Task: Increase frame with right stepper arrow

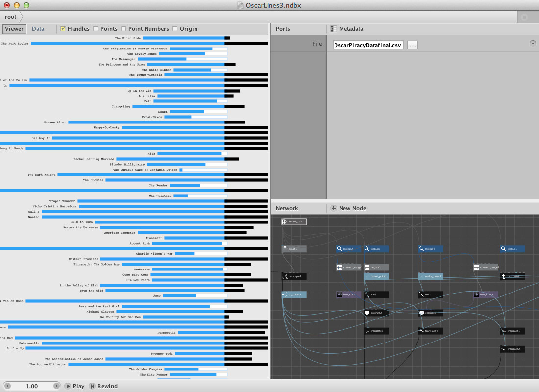Action: click(56, 386)
